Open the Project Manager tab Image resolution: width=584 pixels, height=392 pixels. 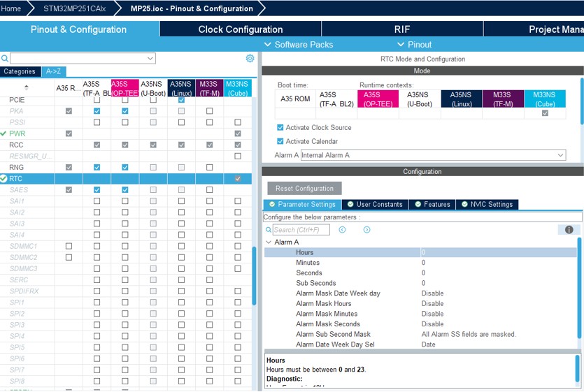point(534,29)
